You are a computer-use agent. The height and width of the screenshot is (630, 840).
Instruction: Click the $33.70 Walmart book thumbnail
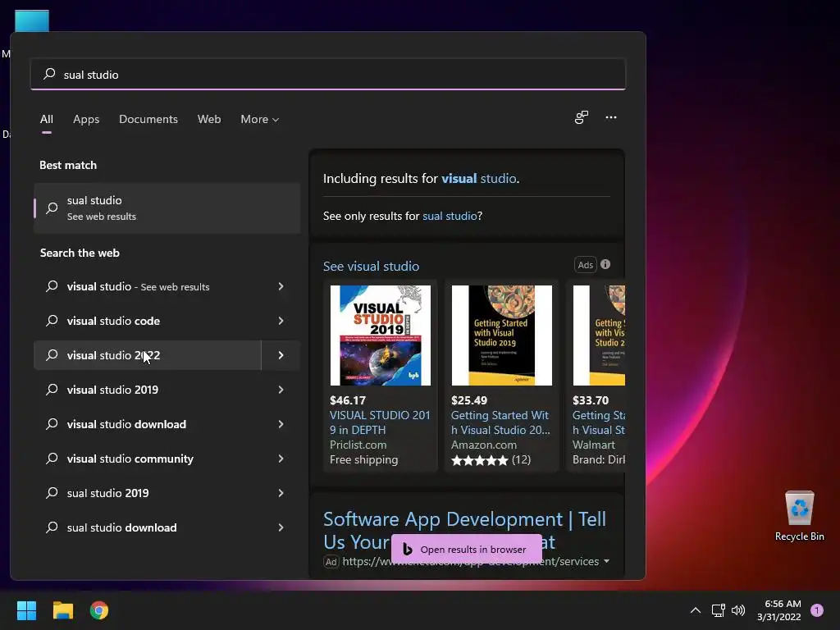(599, 336)
